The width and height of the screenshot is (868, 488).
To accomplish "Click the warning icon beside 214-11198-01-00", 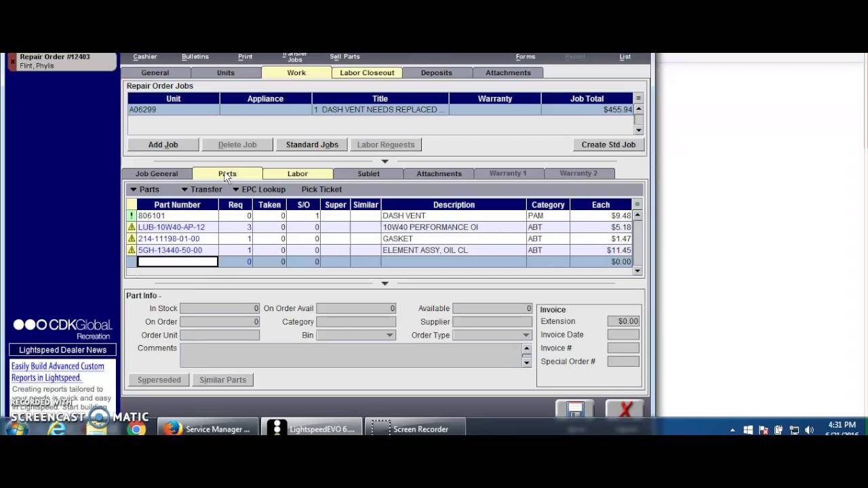I will [132, 239].
